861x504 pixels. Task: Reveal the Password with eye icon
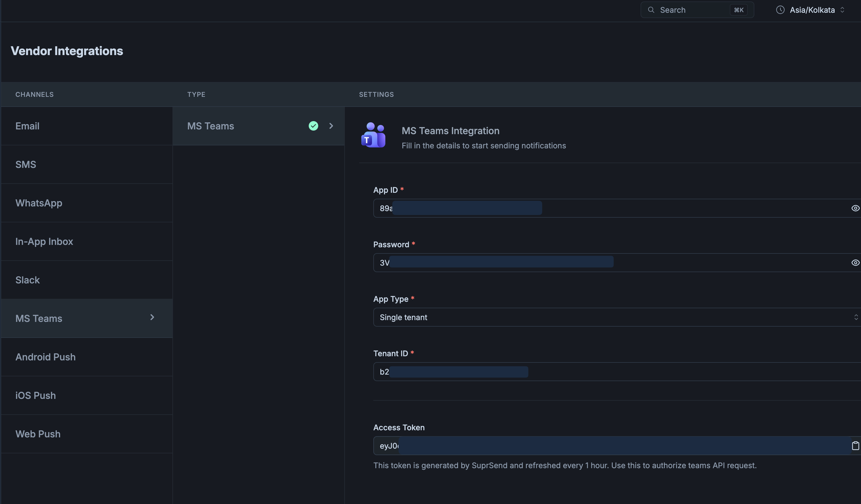point(855,263)
